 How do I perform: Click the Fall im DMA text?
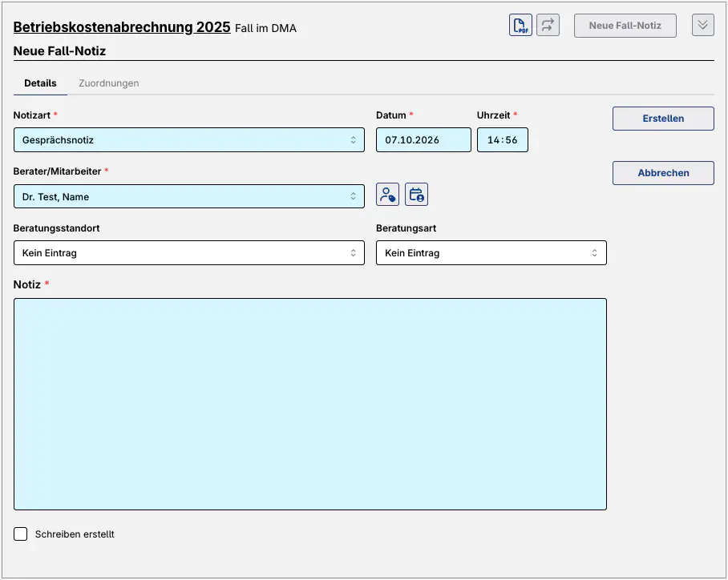(265, 28)
